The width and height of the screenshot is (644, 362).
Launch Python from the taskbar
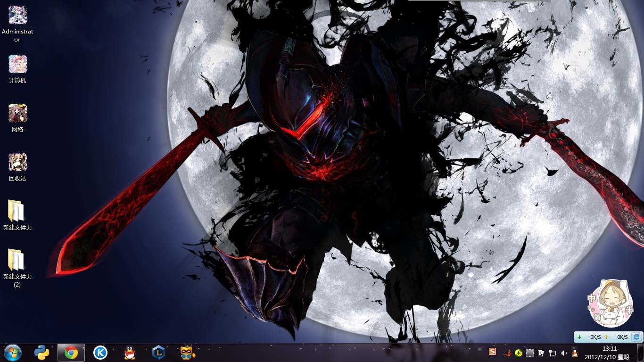(42, 353)
